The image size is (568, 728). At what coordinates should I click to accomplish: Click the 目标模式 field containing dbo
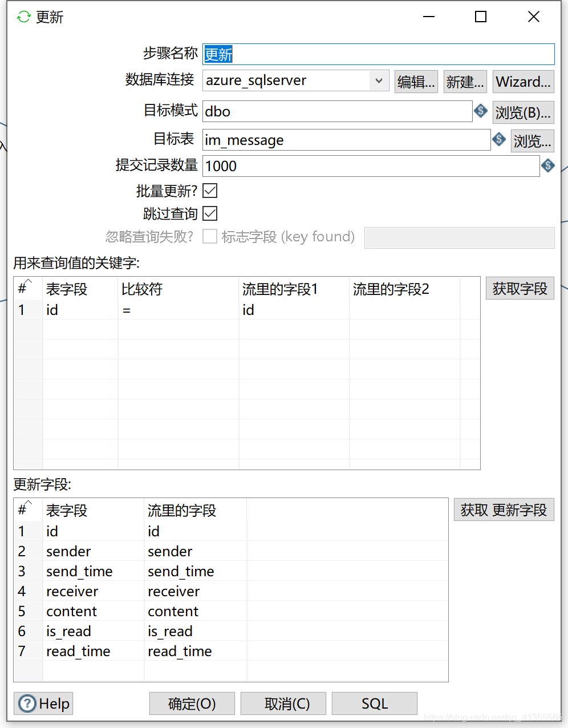coord(338,111)
